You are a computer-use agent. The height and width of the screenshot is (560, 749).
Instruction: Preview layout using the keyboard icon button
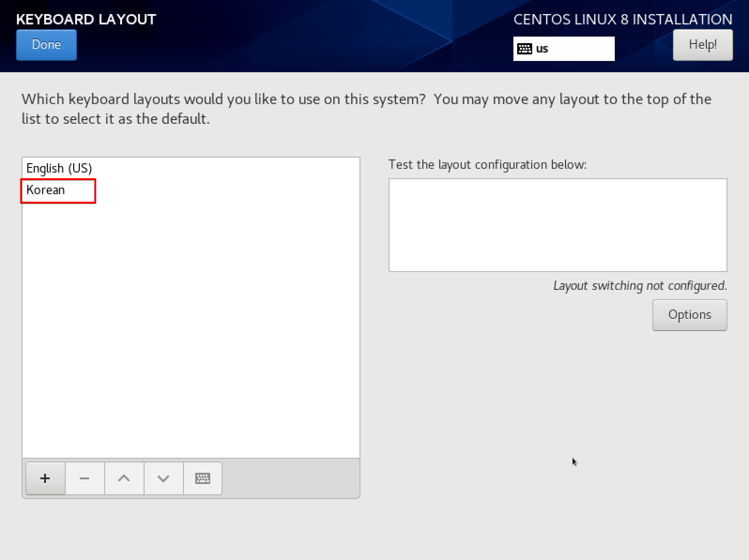tap(203, 478)
